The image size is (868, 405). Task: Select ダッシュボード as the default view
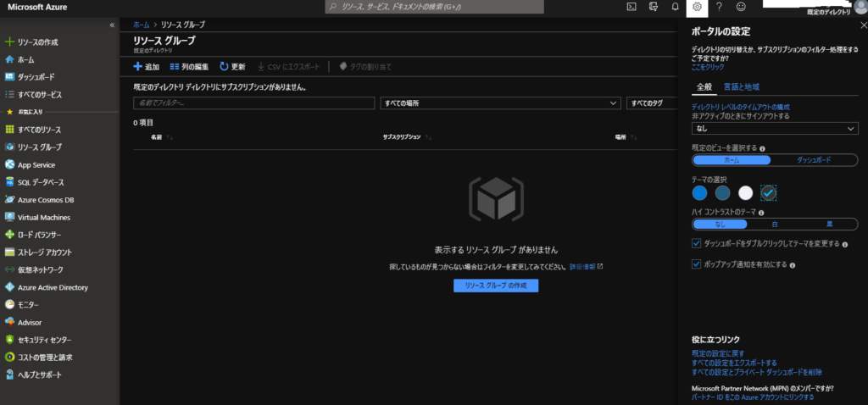813,160
